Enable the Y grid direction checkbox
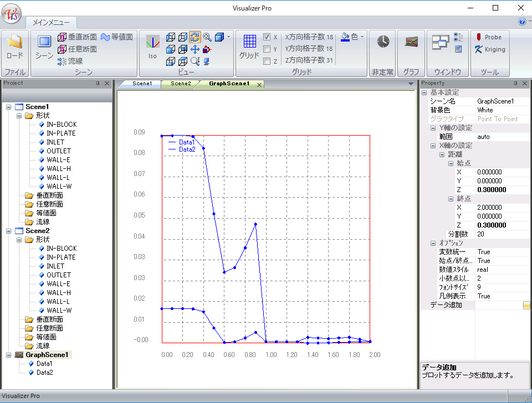 tap(267, 49)
